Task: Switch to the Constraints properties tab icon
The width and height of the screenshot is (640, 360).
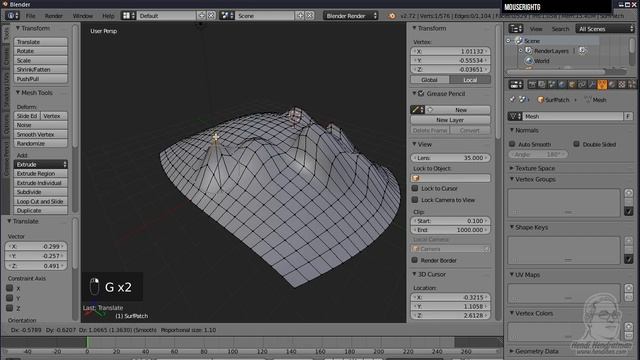Action: (582, 84)
